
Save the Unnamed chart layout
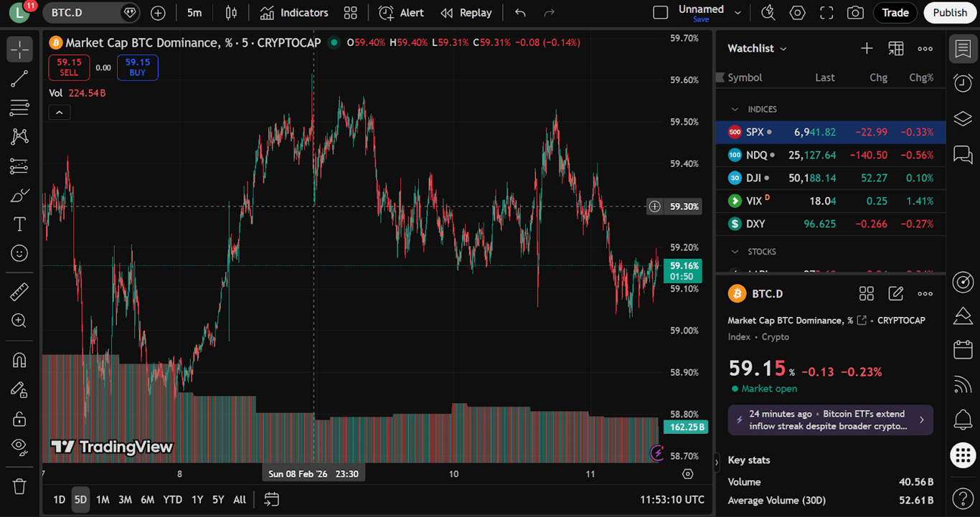[x=701, y=19]
